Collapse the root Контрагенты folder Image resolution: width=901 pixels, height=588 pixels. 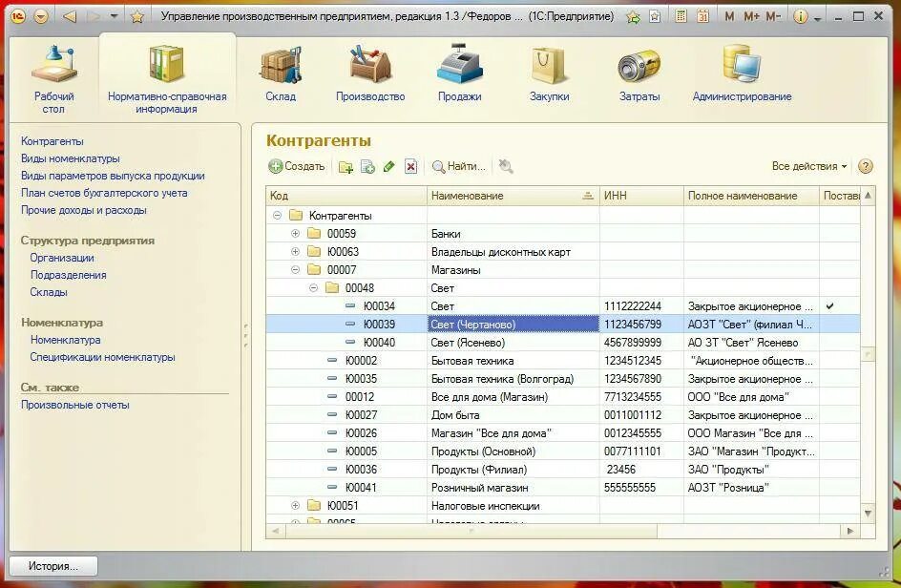click(x=277, y=216)
